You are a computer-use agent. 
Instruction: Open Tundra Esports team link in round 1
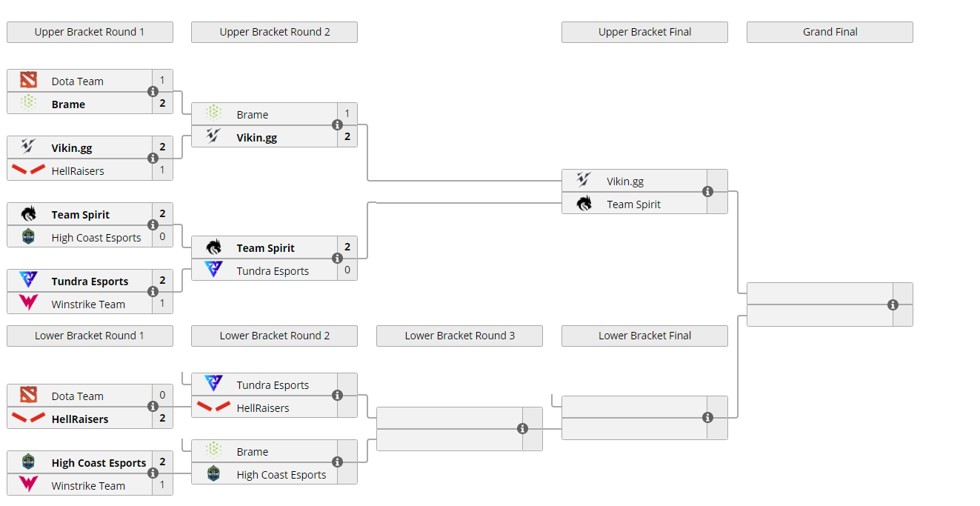[90, 282]
